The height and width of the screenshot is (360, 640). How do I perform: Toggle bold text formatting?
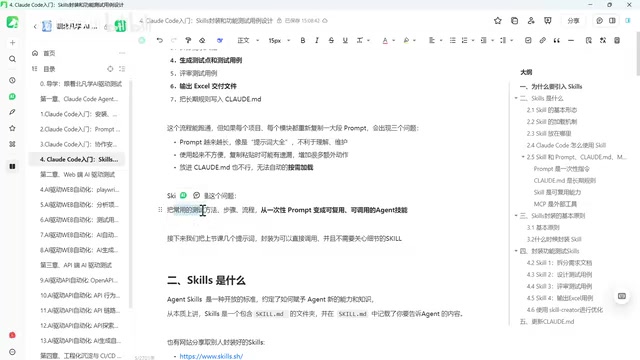(x=302, y=40)
